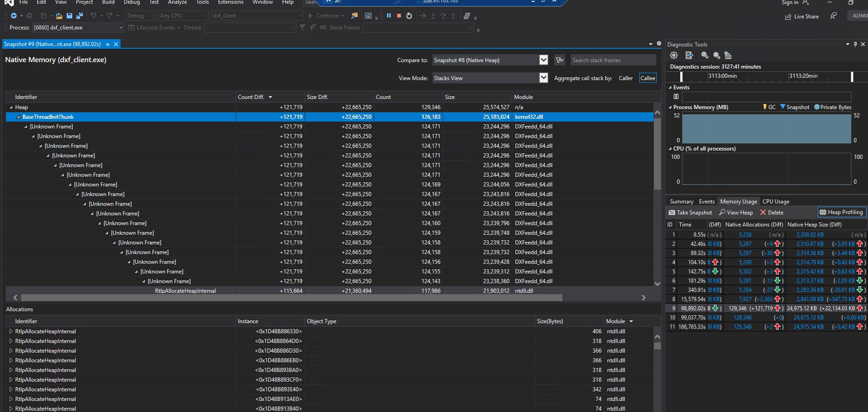The width and height of the screenshot is (868, 412).
Task: Open snapshot 8 native allocations link 7,627
Action: click(x=745, y=299)
